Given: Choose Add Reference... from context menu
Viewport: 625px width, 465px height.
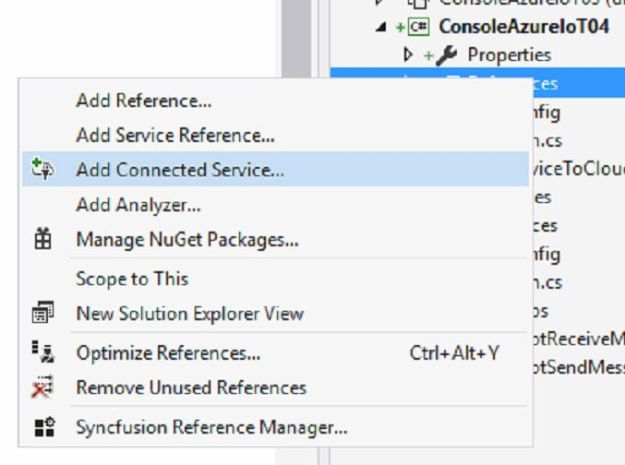Looking at the screenshot, I should point(144,100).
